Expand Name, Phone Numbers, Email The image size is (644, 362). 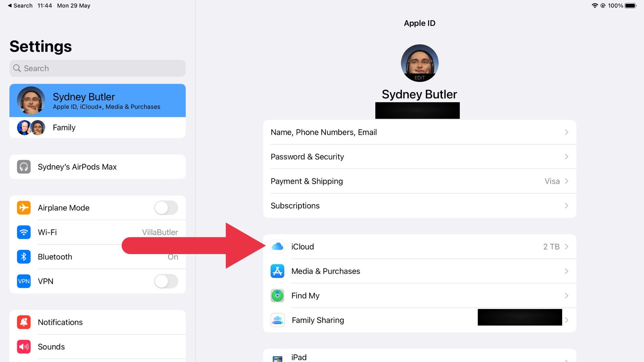coord(419,132)
